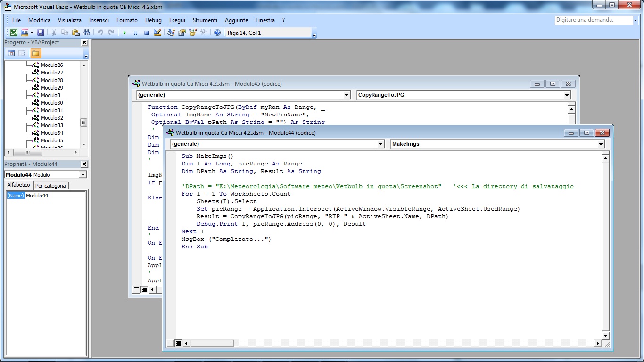Viewport: 644px width, 362px height.
Task: Toggle Design Mode icon
Action: coord(157,33)
